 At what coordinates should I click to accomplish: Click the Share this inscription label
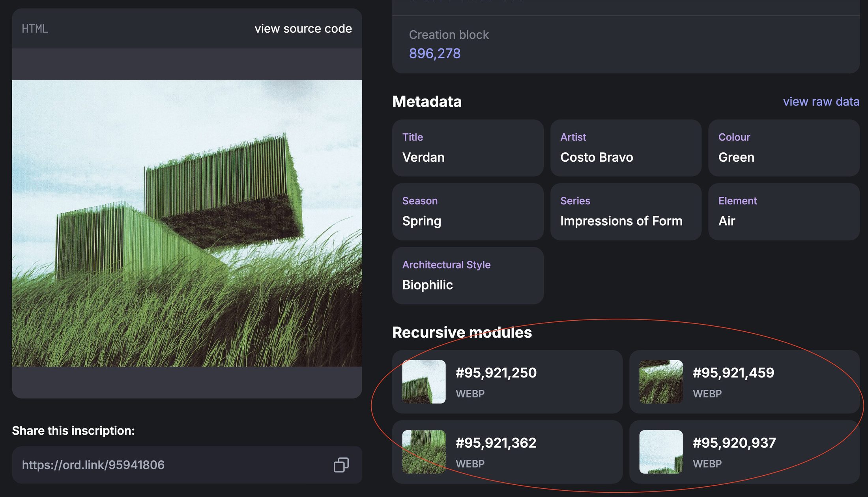73,431
